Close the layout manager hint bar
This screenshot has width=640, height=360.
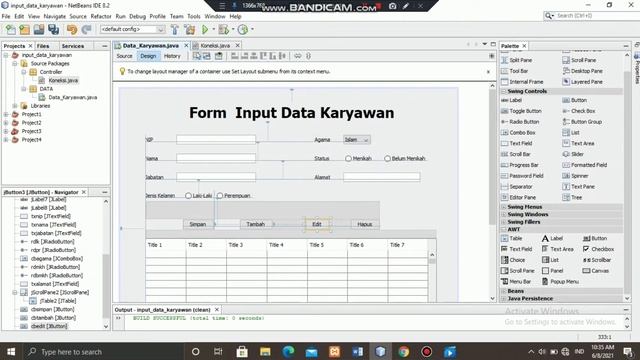(488, 71)
